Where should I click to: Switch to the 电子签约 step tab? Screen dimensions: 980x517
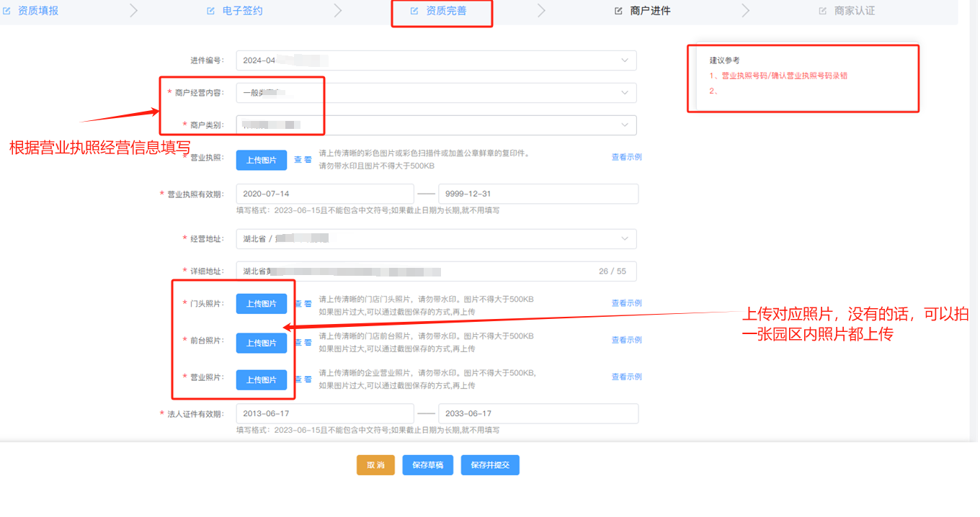[x=242, y=12]
